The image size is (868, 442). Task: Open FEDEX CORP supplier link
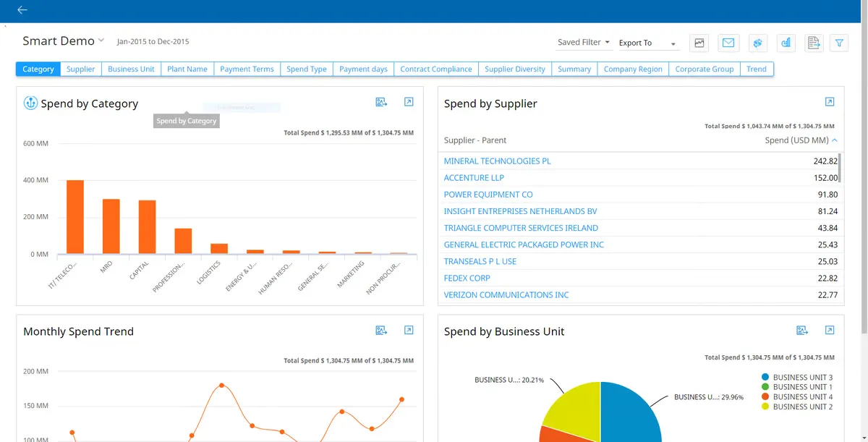467,278
